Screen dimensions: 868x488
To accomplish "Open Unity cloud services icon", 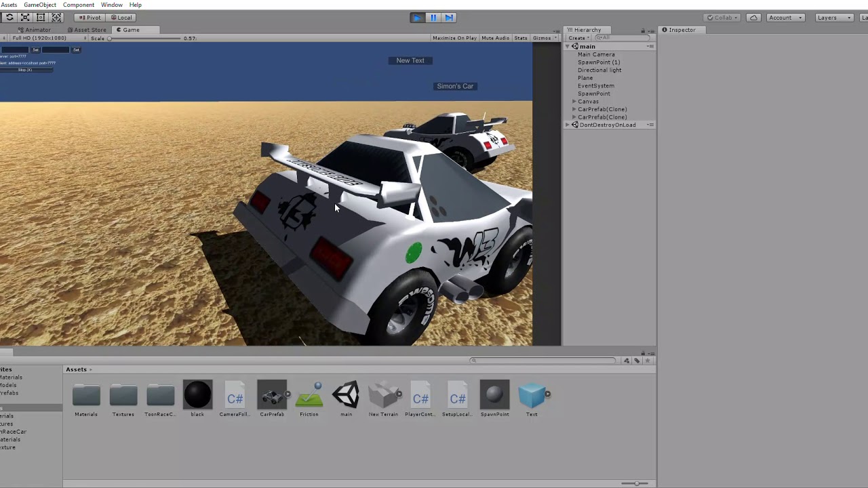I will 753,18.
